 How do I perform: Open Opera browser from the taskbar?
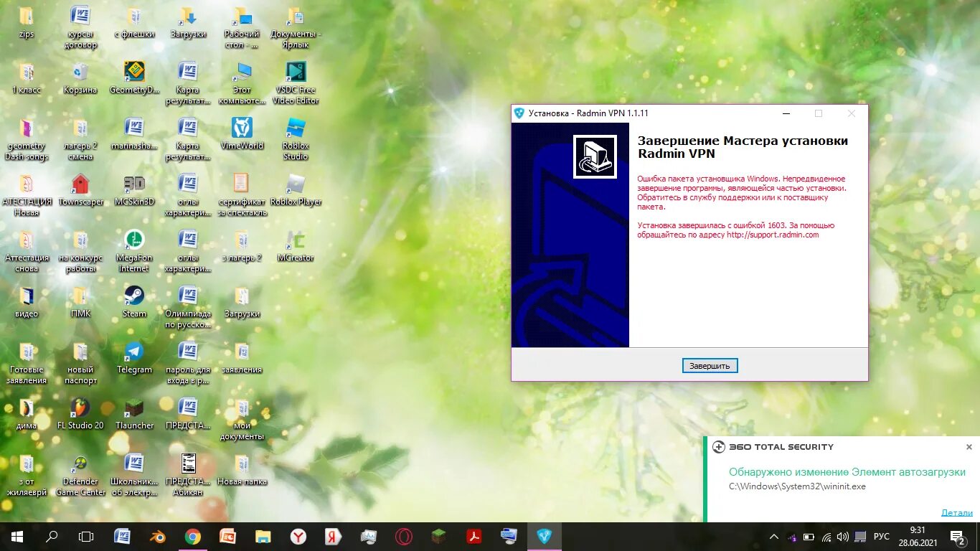click(404, 537)
